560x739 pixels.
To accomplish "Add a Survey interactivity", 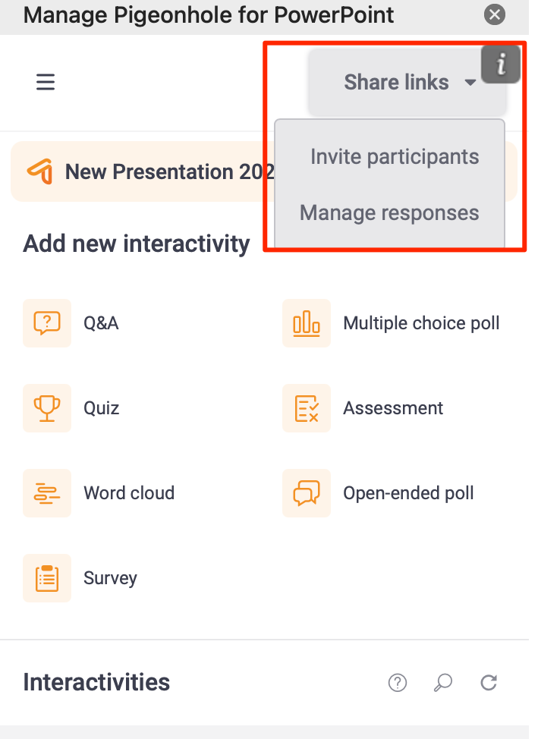I will [110, 578].
